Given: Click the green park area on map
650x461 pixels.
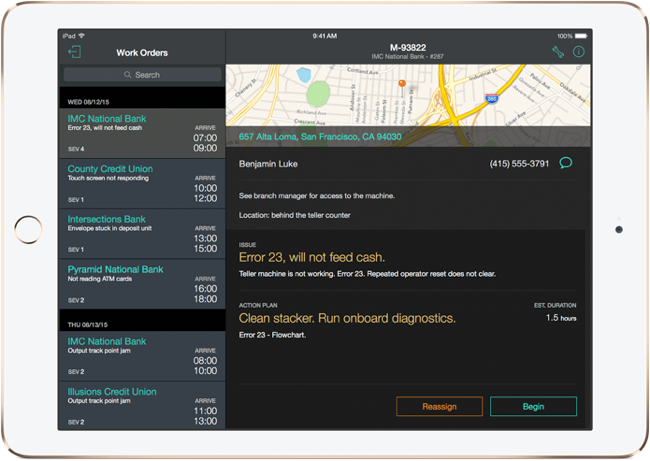Looking at the screenshot, I should coord(318,94).
